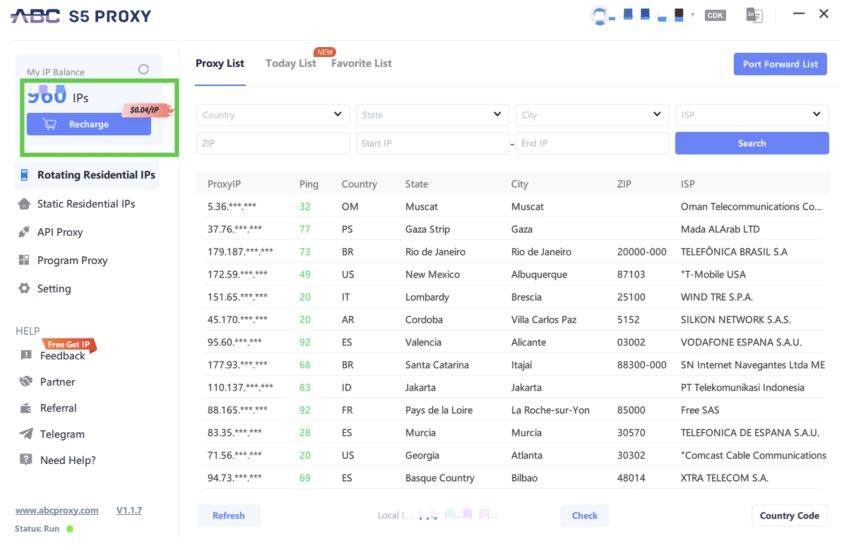Click the Refresh button below the table

(x=229, y=516)
